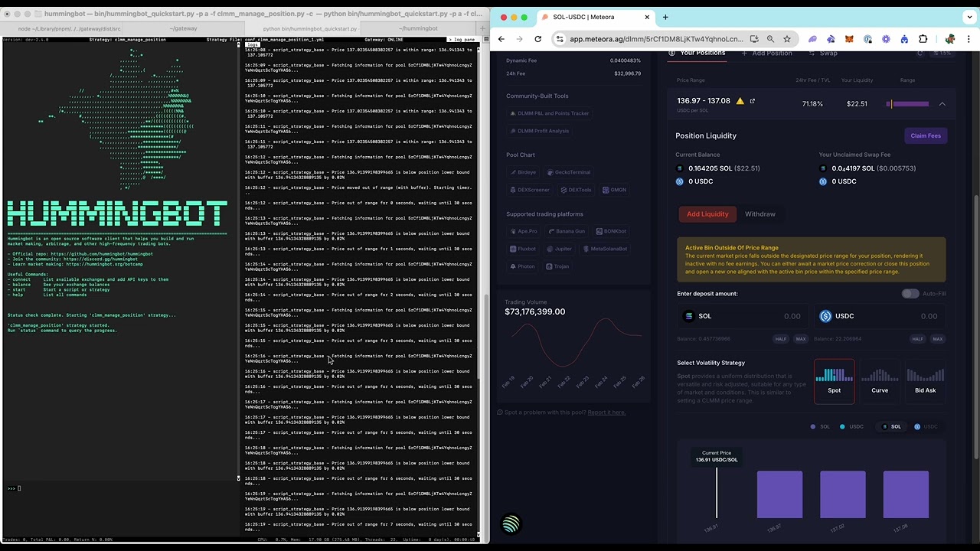Viewport: 980px width, 551px height.
Task: Open the Meteora floating chat widget icon
Action: tap(511, 523)
